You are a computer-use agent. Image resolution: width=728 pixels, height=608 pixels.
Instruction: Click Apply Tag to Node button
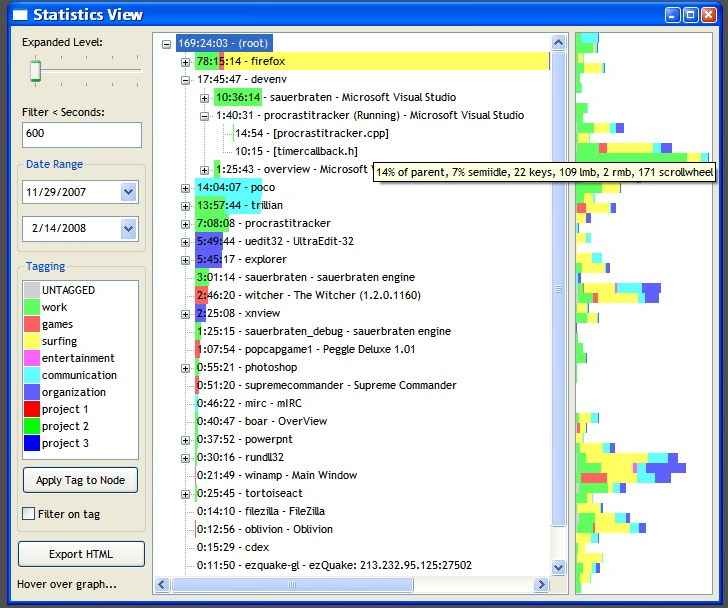80,480
